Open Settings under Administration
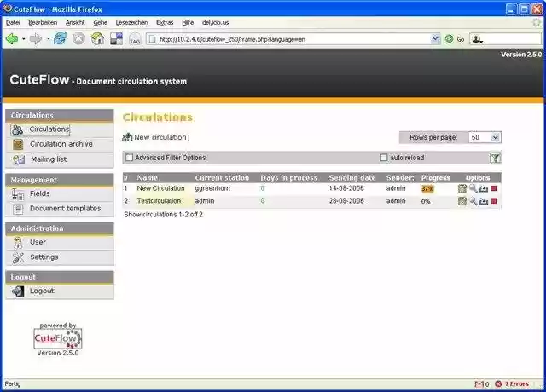 click(44, 257)
